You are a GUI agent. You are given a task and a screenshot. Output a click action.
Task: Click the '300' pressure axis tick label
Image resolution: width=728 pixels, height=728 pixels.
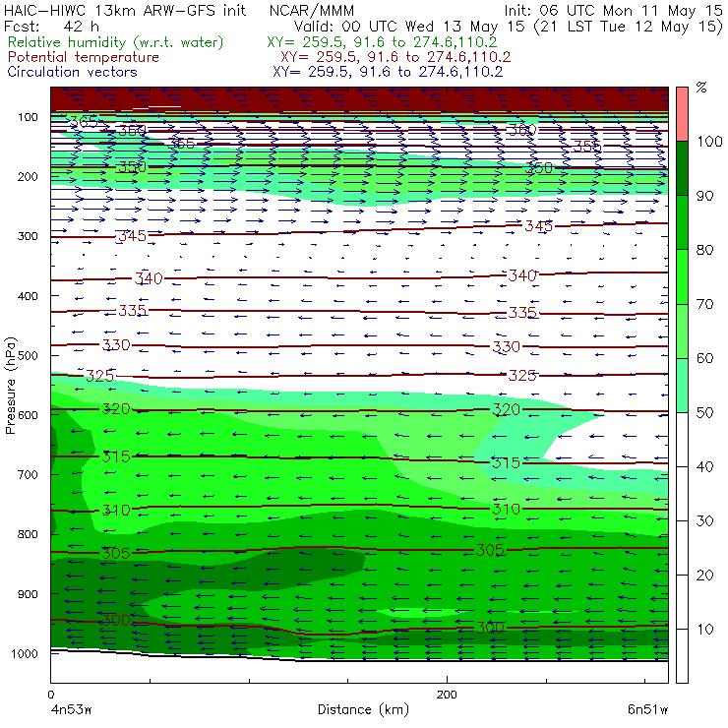click(28, 236)
